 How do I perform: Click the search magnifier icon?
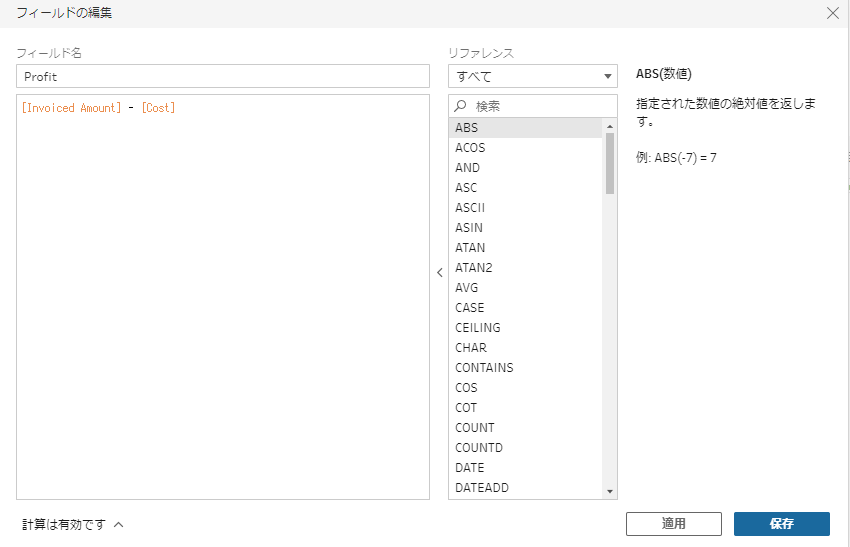pyautogui.click(x=460, y=106)
